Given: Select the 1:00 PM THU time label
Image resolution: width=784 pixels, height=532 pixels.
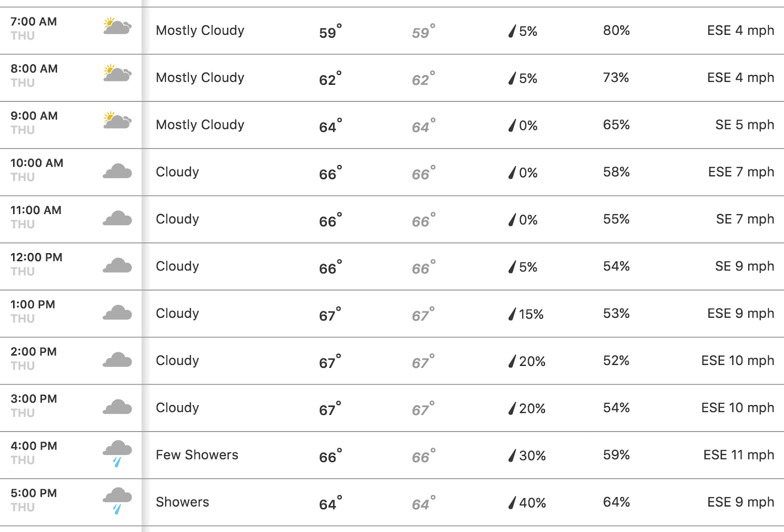Looking at the screenshot, I should (33, 311).
